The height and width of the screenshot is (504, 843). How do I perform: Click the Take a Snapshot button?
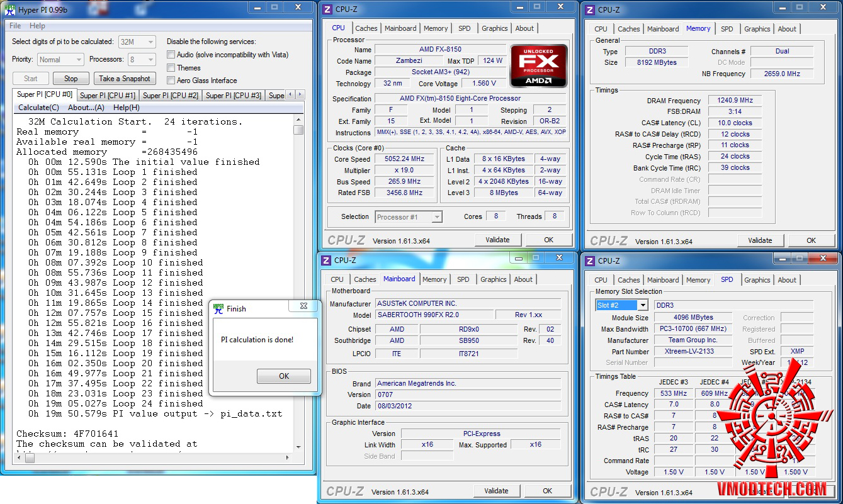click(125, 79)
